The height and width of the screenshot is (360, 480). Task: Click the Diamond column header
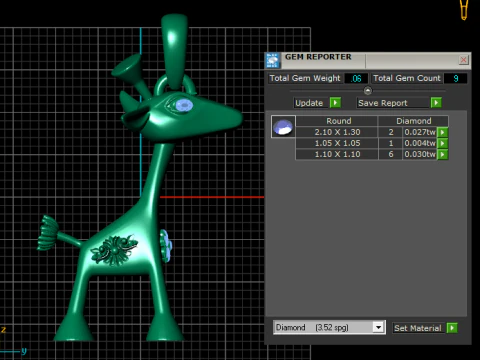[x=413, y=121]
